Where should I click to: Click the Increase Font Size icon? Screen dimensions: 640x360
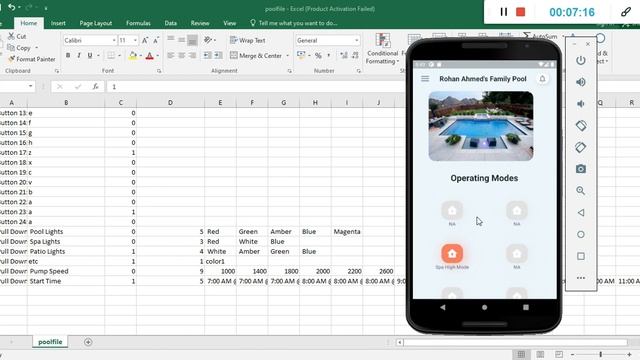point(145,40)
